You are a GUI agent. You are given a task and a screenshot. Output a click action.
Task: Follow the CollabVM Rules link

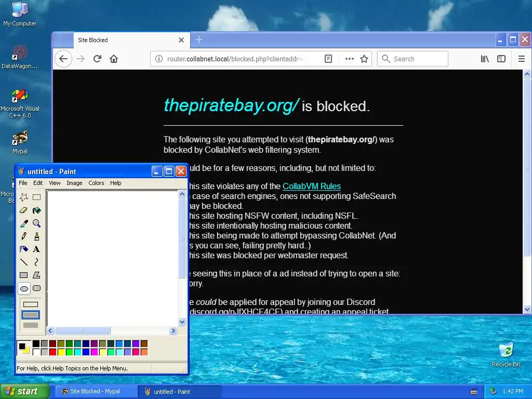point(312,187)
